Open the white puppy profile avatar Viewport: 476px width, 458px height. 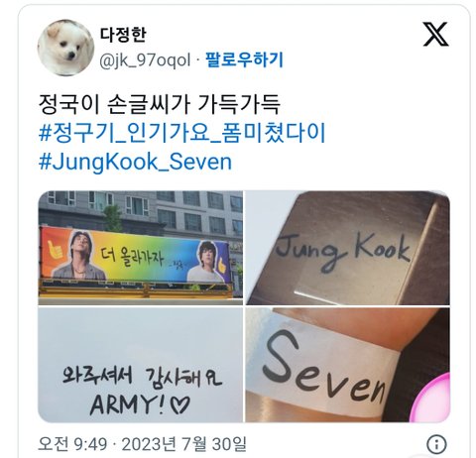pos(65,48)
